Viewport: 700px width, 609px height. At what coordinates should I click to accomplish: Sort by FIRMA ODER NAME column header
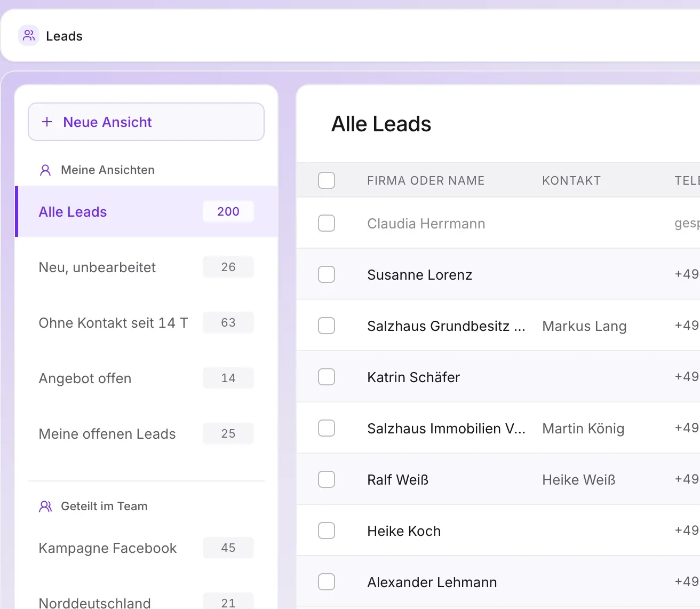point(426,180)
